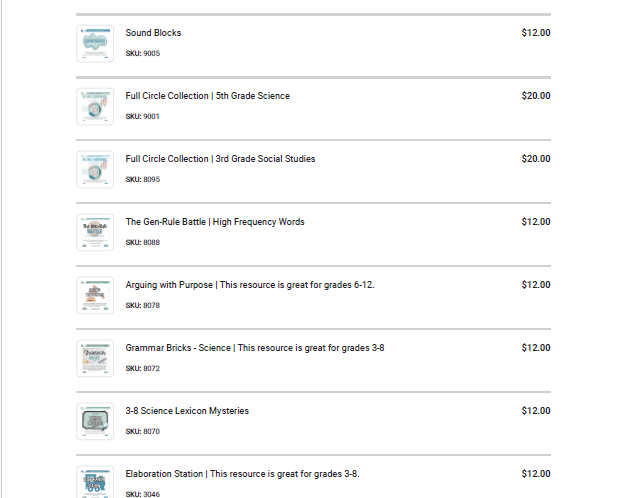Open the Grammar Bricks - Science title

(254, 348)
